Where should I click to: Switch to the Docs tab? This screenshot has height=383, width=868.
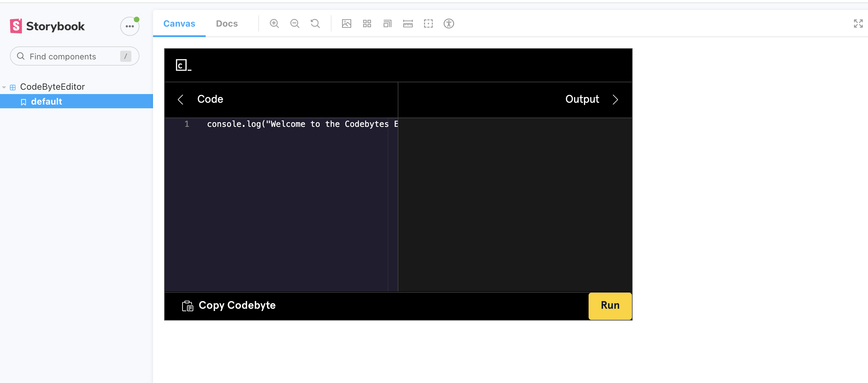point(227,24)
